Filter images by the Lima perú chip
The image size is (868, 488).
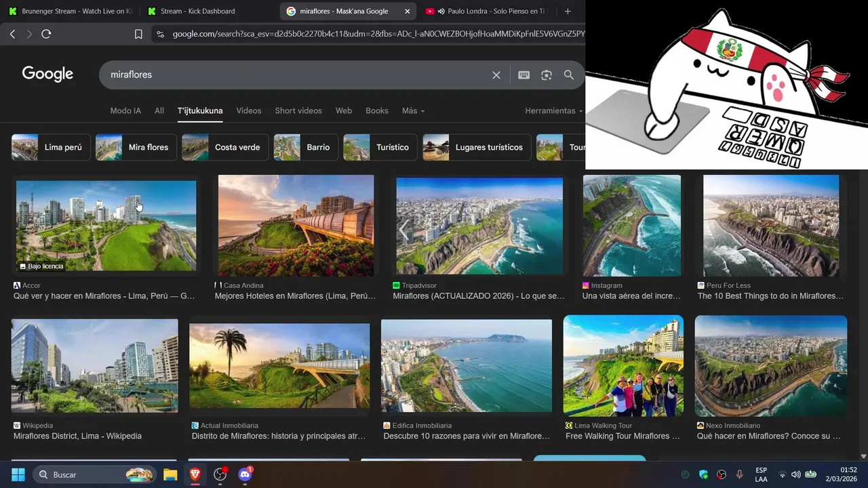point(51,147)
